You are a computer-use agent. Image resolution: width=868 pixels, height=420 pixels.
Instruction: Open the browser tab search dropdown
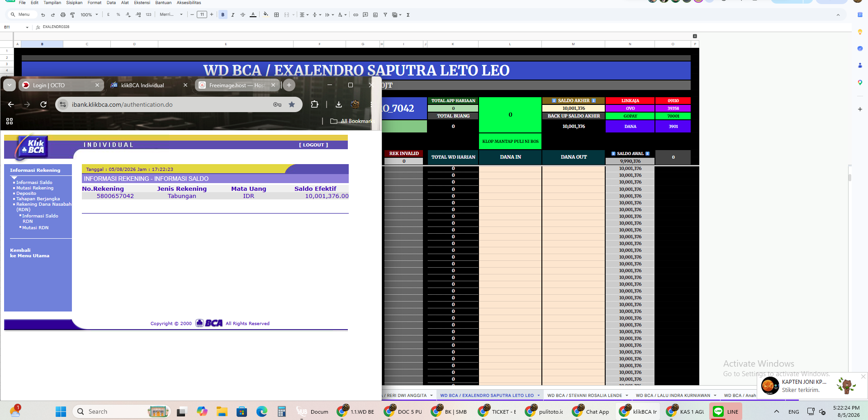point(9,85)
